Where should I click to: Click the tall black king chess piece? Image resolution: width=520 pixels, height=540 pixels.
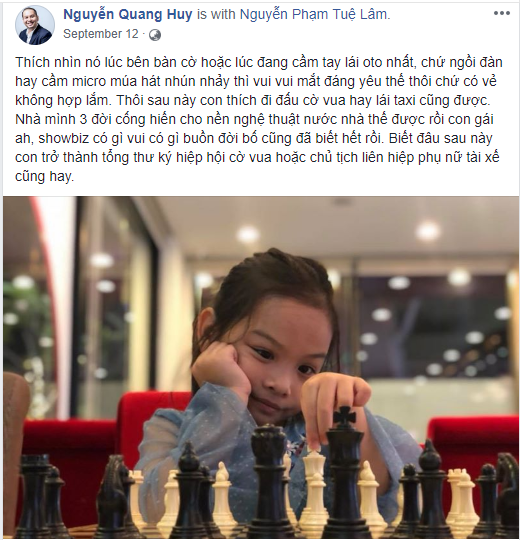[x=344, y=475]
